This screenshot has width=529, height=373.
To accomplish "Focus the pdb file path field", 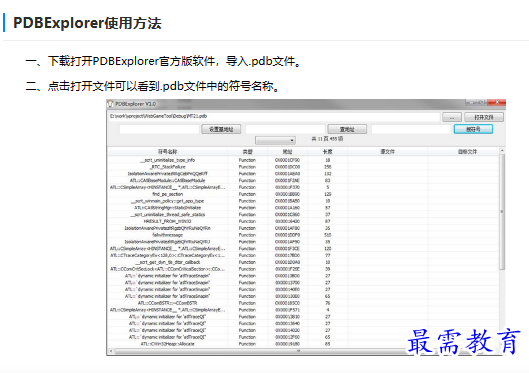I will pos(274,116).
